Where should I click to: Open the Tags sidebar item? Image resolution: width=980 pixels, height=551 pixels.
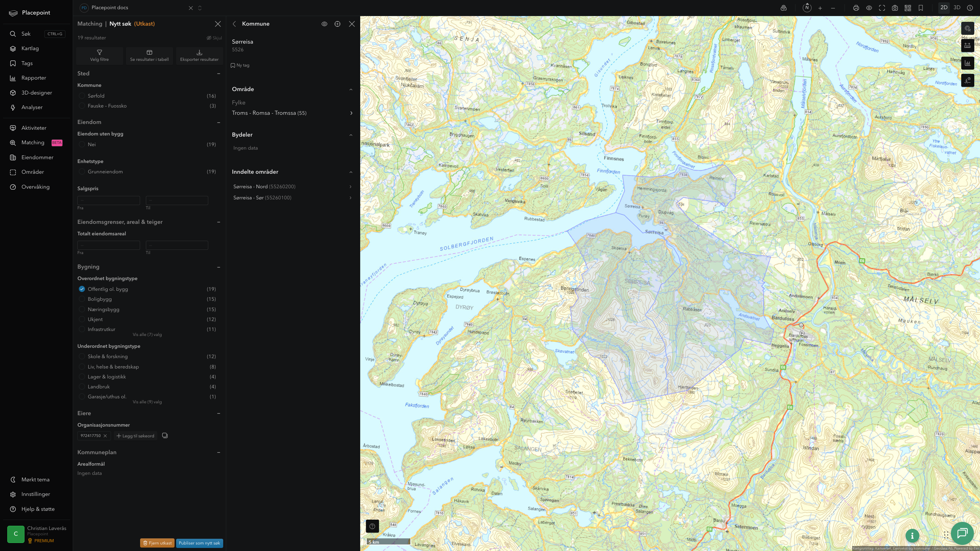point(27,63)
